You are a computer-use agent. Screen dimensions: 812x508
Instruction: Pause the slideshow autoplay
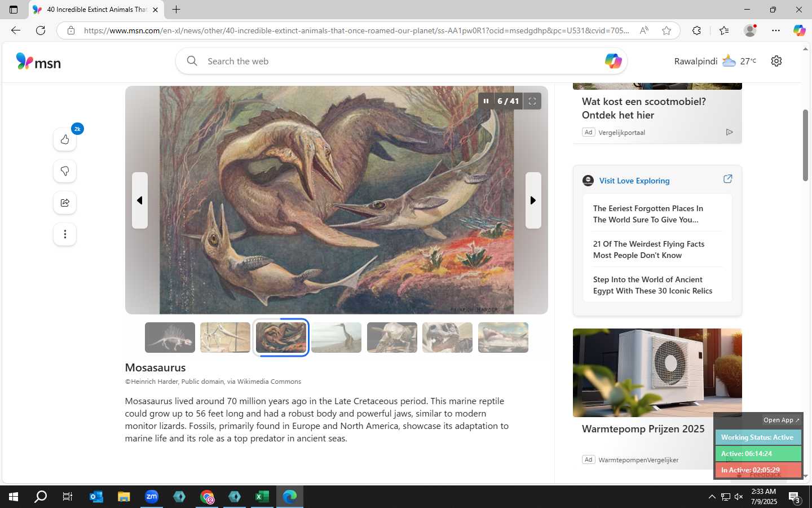[486, 101]
